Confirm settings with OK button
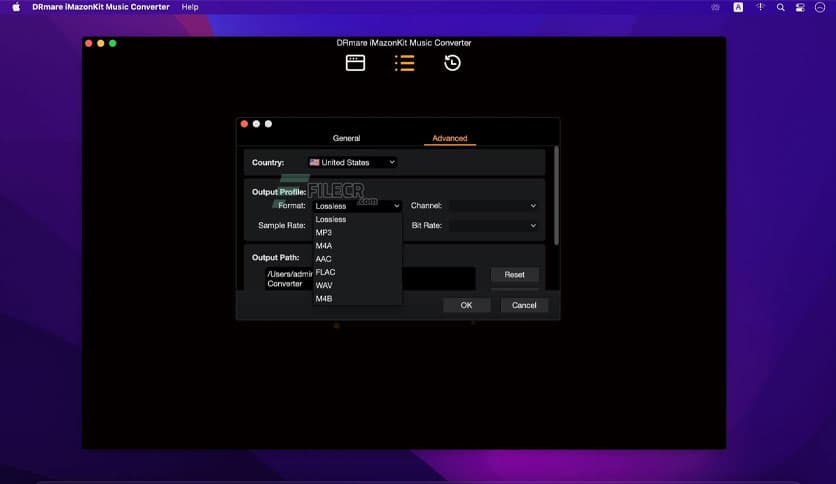This screenshot has width=836, height=484. [466, 305]
